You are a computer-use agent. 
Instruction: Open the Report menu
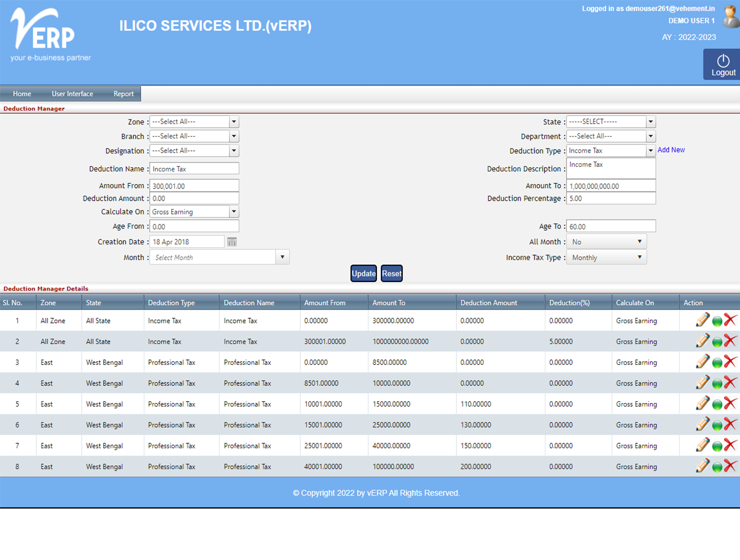tap(124, 94)
